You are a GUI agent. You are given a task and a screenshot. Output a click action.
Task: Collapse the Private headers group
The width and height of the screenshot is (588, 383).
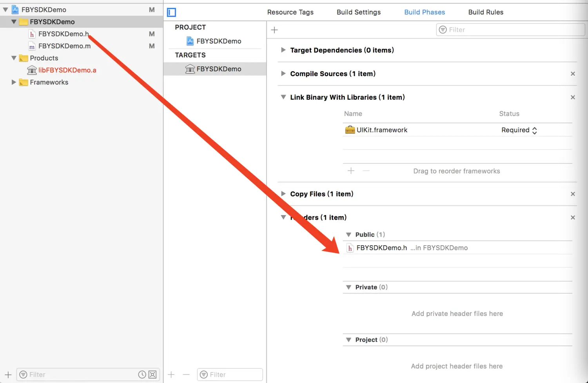[x=348, y=287]
